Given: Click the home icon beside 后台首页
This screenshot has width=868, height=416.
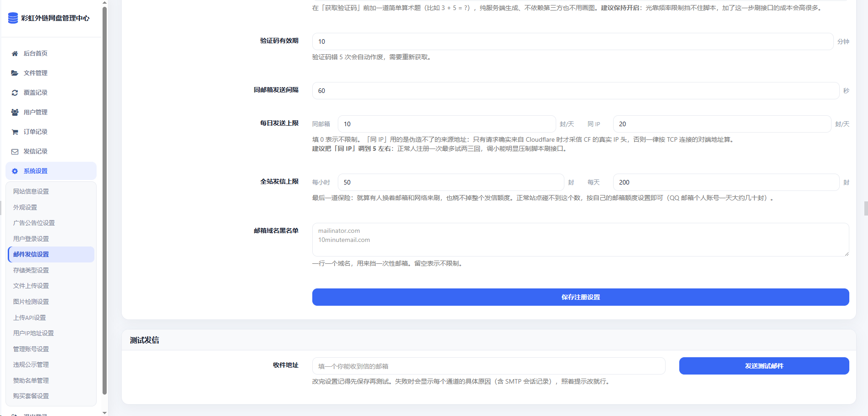Looking at the screenshot, I should 15,53.
